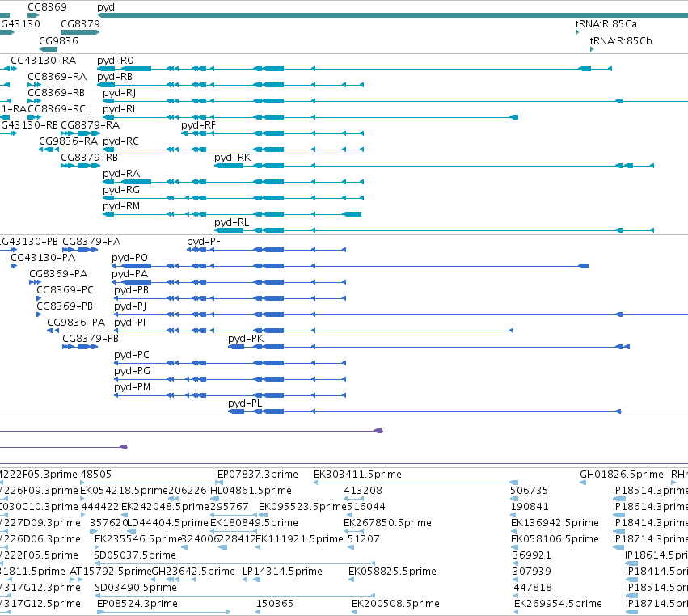Click the CG9836-RA transcript label
This screenshot has height=616, width=688.
pyautogui.click(x=68, y=141)
